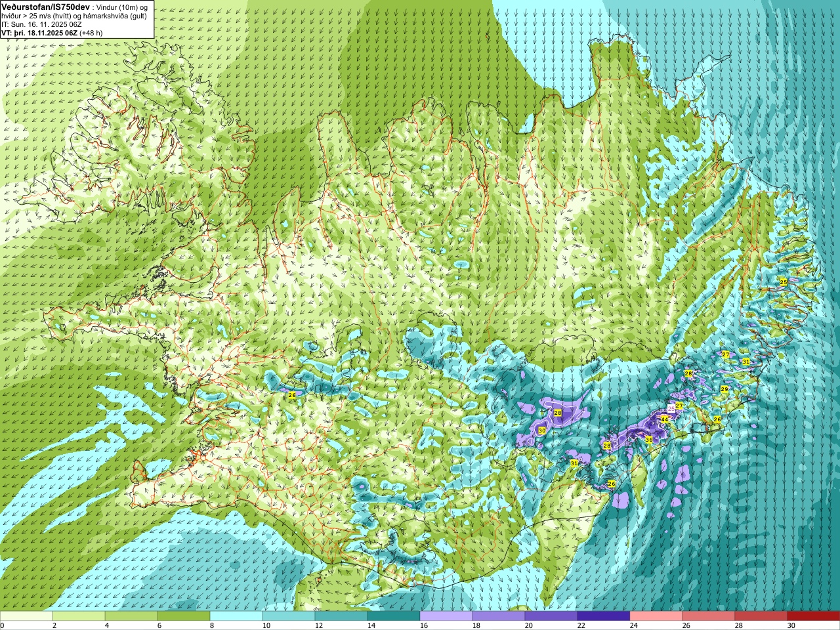Screen dimensions: 840x630
Task: Click the scale number 24
Action: [x=635, y=625]
